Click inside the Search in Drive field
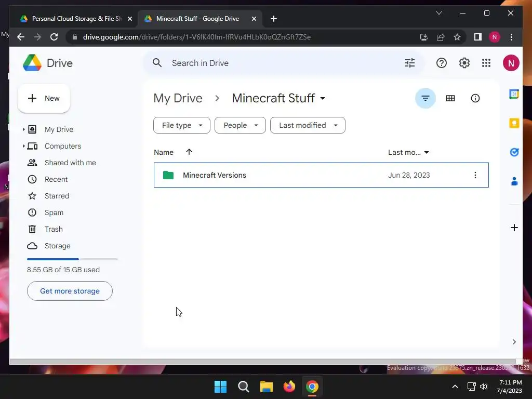This screenshot has height=399, width=532. (x=283, y=63)
